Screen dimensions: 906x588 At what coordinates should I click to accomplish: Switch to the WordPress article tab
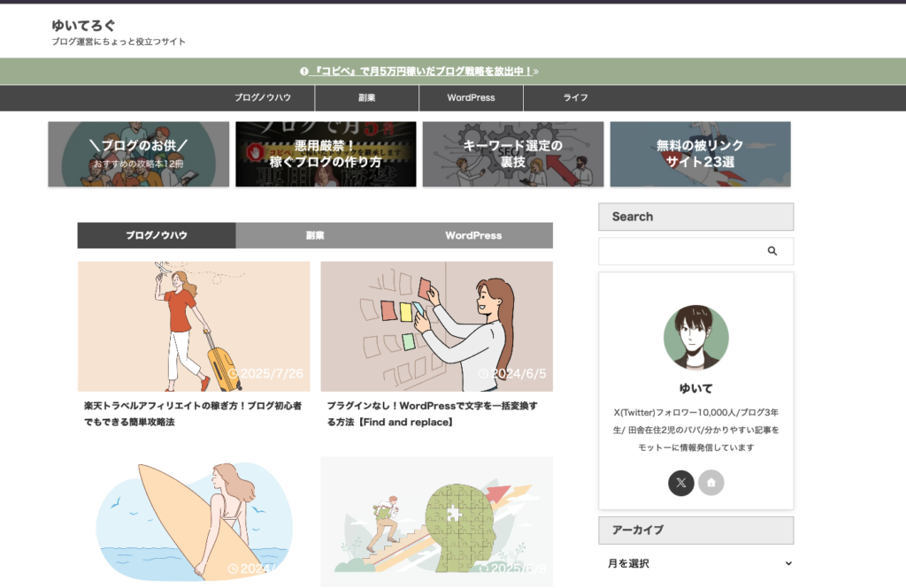click(473, 236)
